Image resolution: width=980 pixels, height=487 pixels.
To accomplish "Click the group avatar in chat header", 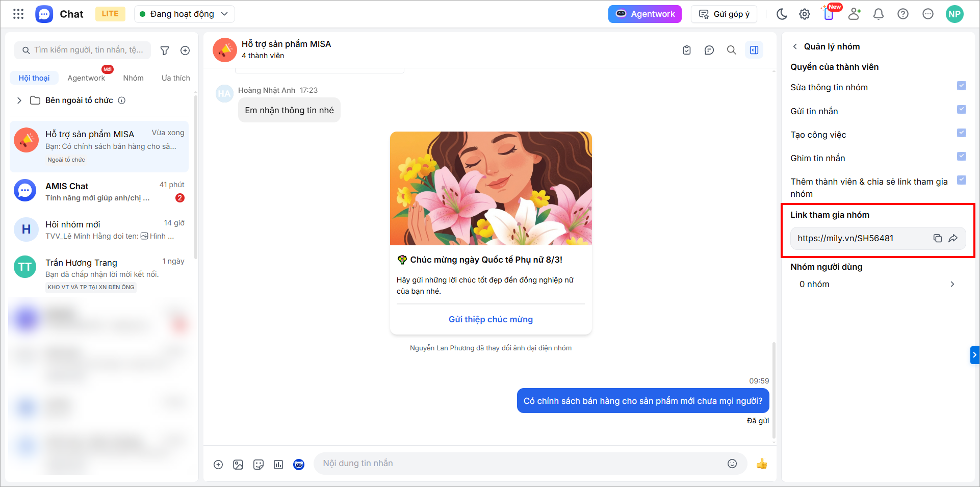I will 225,50.
